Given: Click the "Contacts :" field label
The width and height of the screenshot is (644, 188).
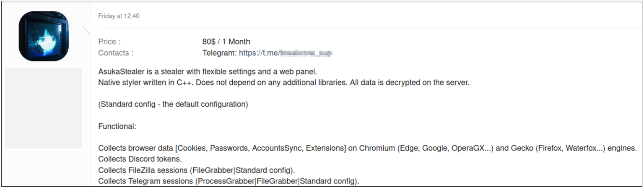Looking at the screenshot, I should point(116,53).
